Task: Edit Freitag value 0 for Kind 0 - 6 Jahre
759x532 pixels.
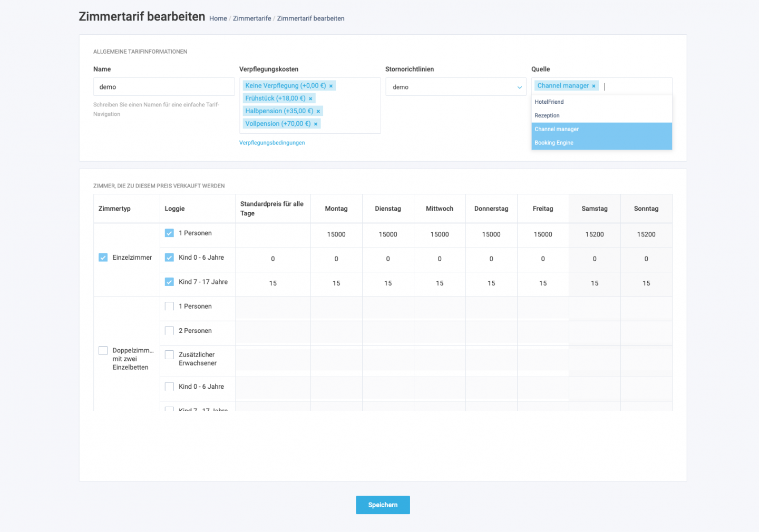Action: point(543,259)
